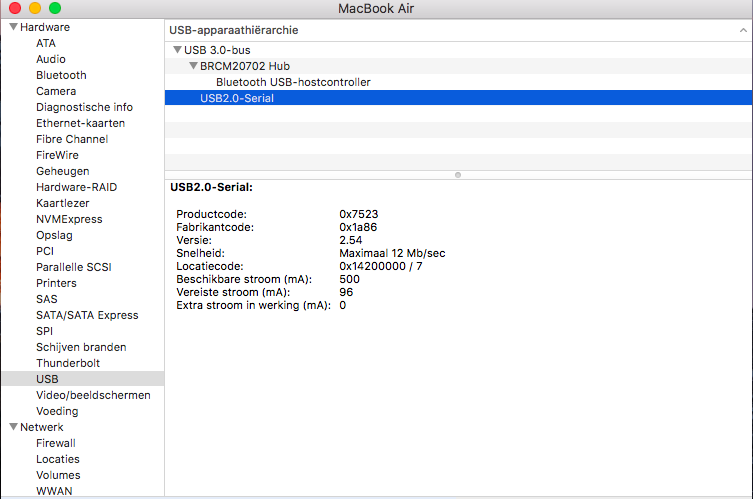The image size is (753, 499).
Task: Select Volumes under Netwerk
Action: [58, 475]
